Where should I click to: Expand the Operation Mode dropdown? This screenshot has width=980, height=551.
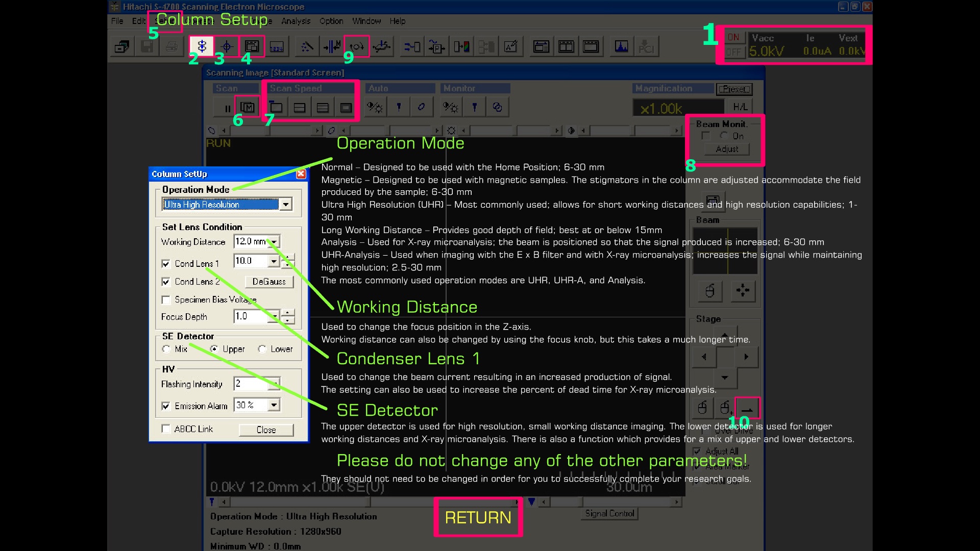pos(286,205)
